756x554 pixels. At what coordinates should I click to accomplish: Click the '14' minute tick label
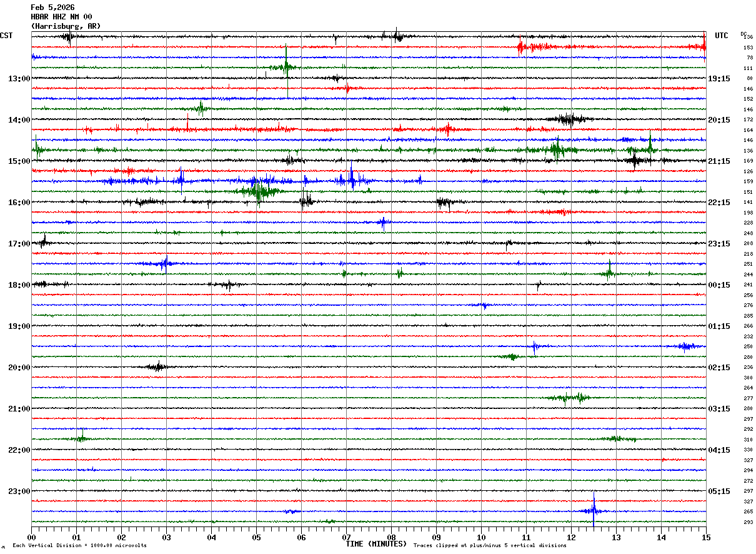point(661,537)
